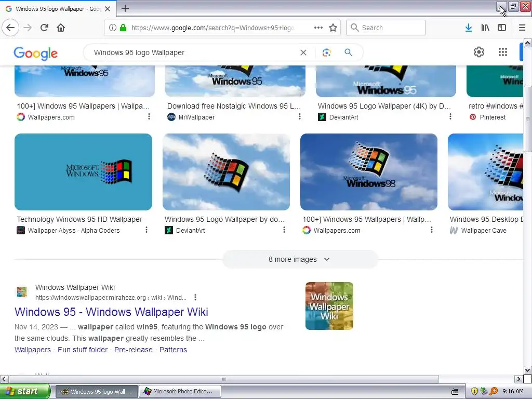Viewport: 532px width, 399px height.
Task: Click the forward navigation arrow
Action: [28, 28]
